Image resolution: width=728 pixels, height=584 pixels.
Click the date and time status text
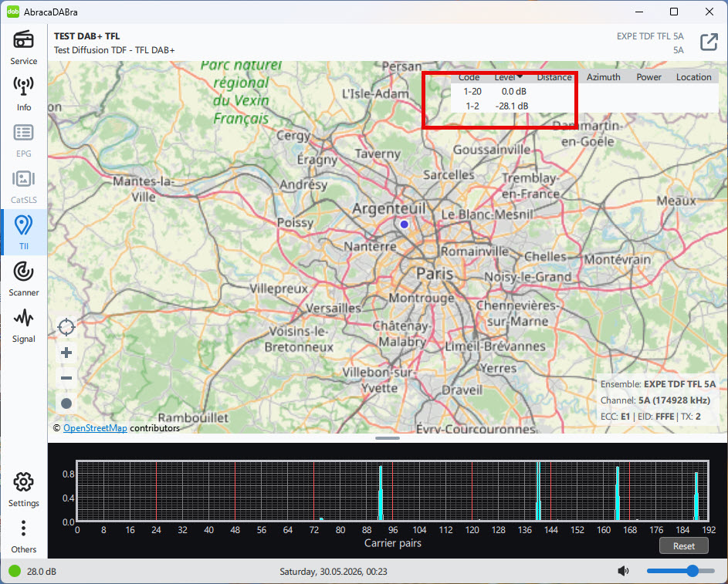pyautogui.click(x=334, y=572)
